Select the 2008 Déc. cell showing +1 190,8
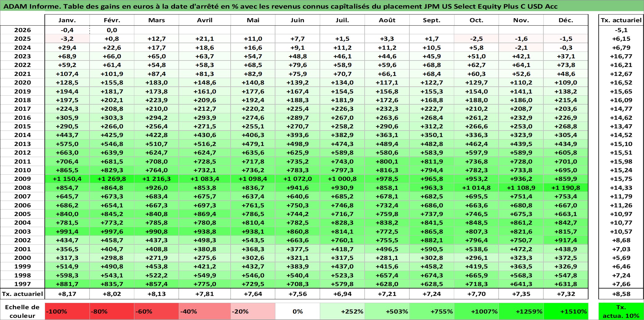The width and height of the screenshot is (644, 320). [x=566, y=188]
